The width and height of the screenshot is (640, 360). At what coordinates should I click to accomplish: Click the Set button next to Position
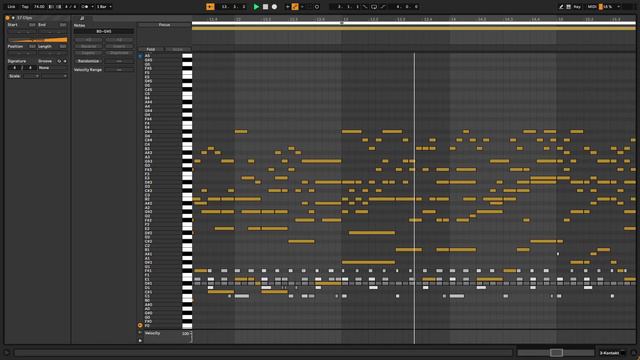pos(32,47)
